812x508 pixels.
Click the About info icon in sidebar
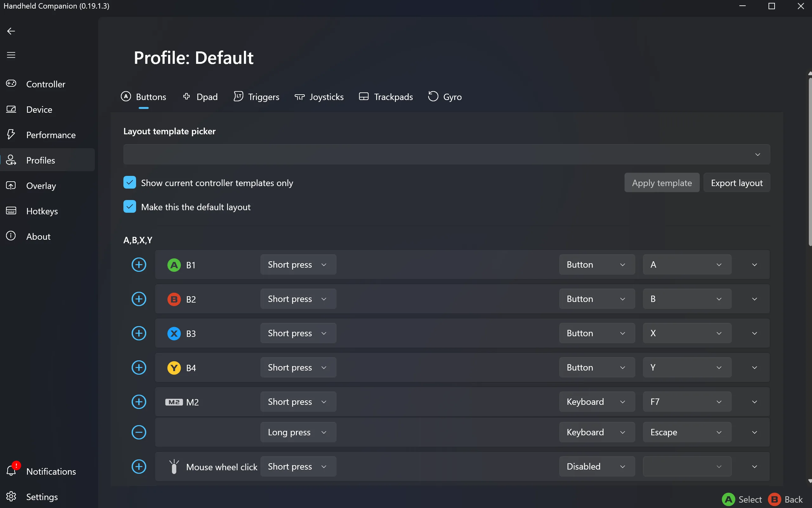coord(11,236)
